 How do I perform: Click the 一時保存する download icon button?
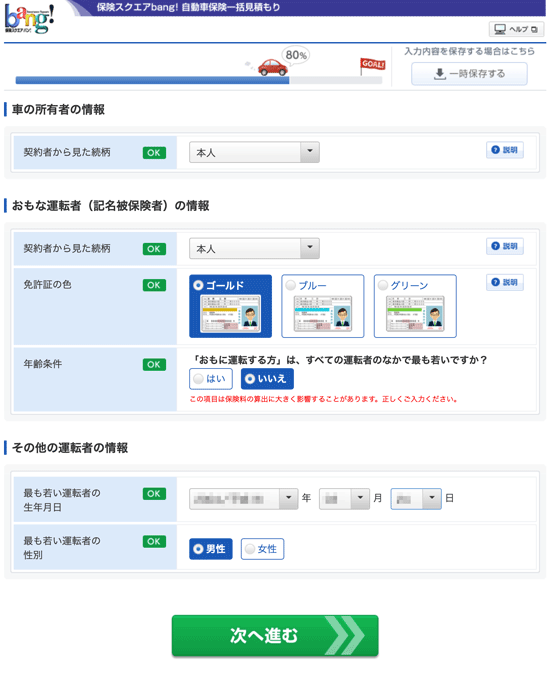click(469, 74)
